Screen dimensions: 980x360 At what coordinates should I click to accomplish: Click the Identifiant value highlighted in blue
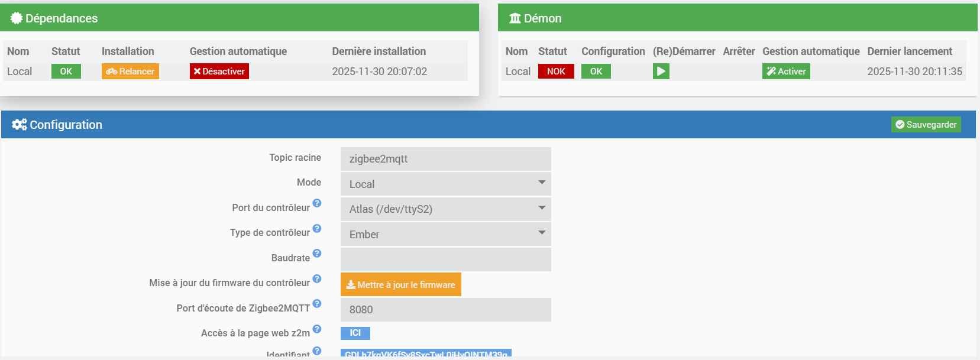(x=426, y=353)
